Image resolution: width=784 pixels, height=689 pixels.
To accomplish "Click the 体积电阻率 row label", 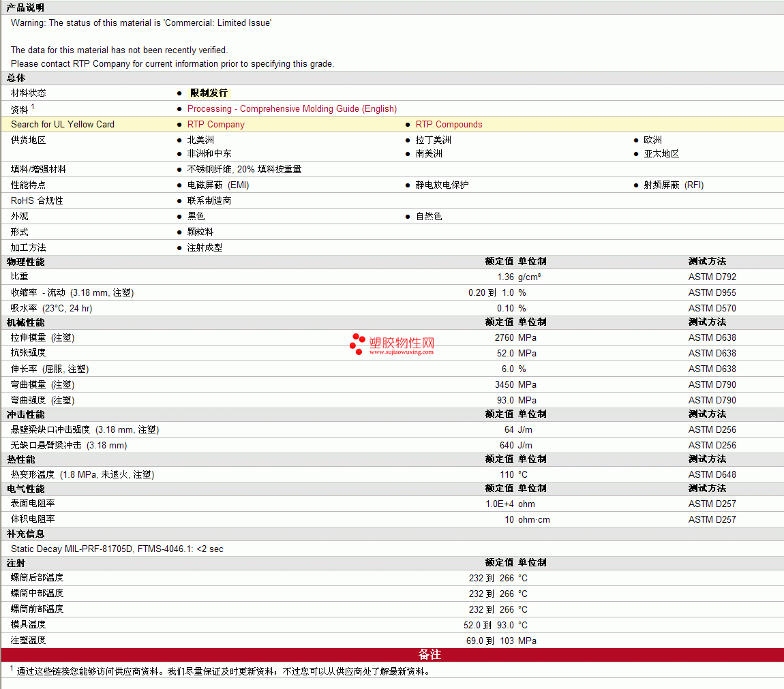I will pyautogui.click(x=33, y=519).
